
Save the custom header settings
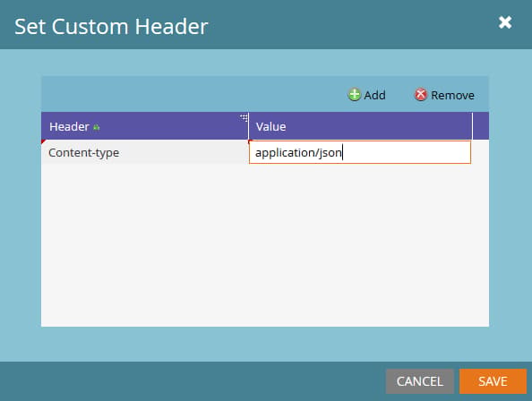[x=493, y=381]
